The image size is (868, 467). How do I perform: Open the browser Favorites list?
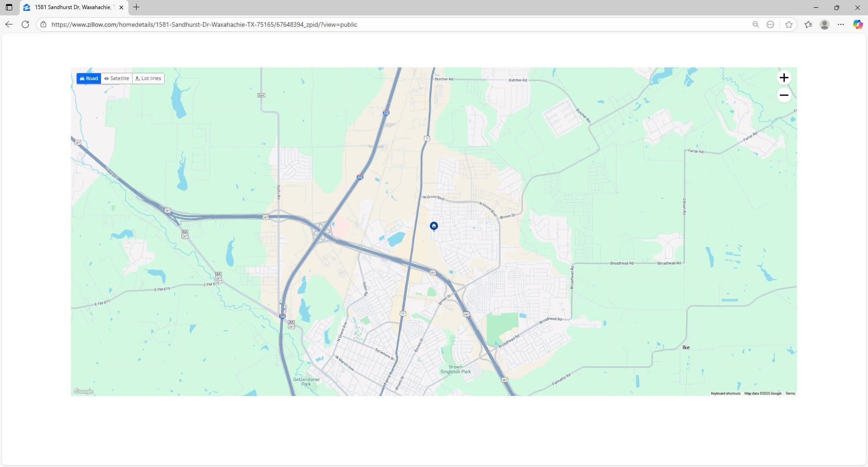[808, 25]
